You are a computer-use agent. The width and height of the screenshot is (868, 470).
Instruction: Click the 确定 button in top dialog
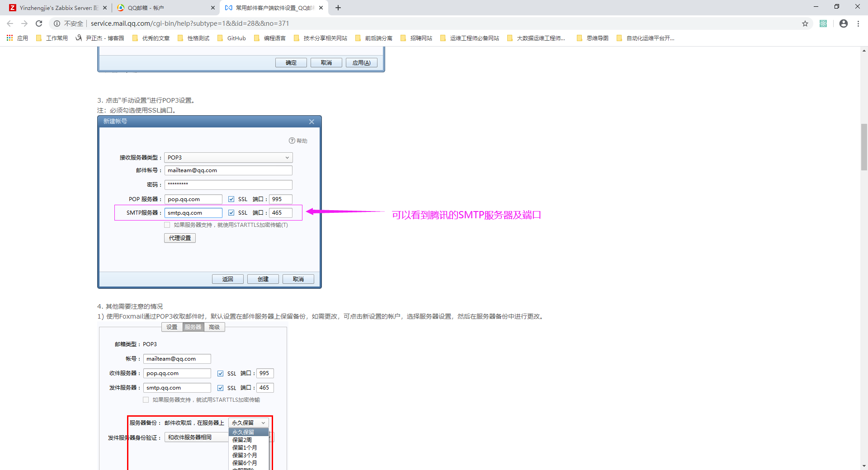pos(291,63)
